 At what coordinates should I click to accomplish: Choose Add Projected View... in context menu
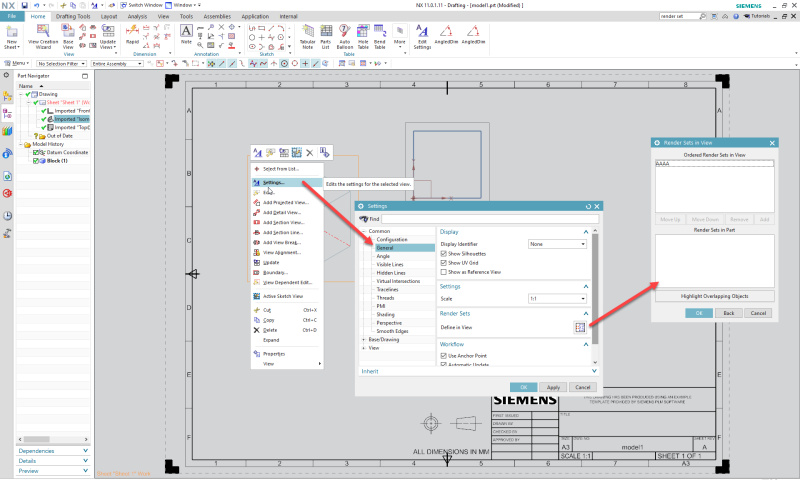pos(287,203)
